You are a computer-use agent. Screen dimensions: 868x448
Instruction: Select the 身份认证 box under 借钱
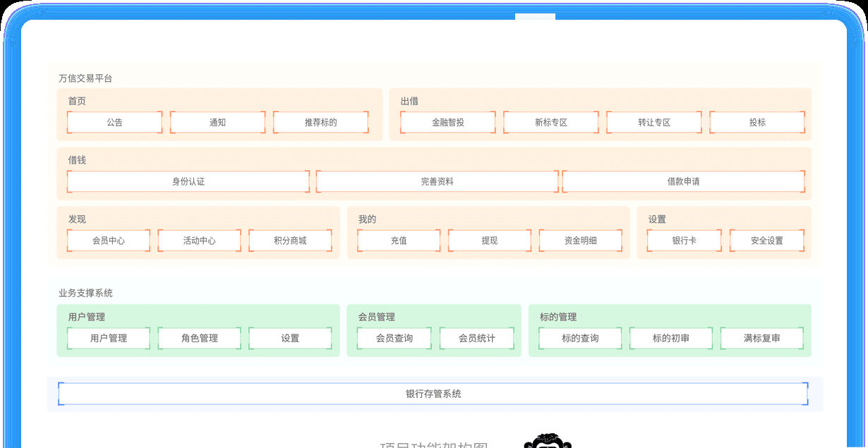(187, 181)
